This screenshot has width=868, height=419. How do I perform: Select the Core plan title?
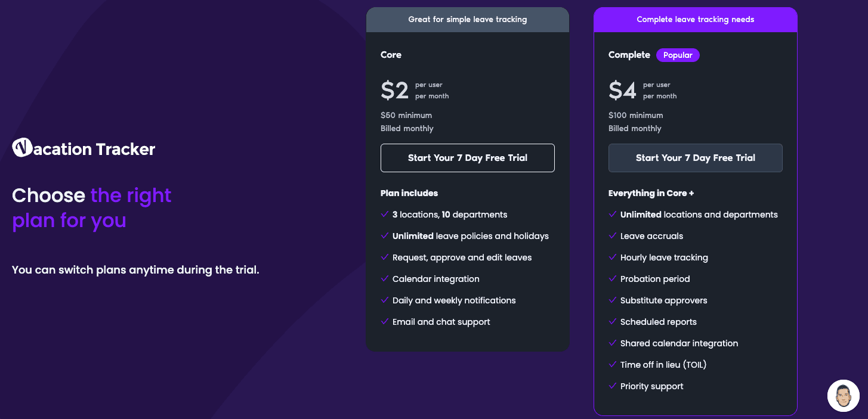click(391, 55)
